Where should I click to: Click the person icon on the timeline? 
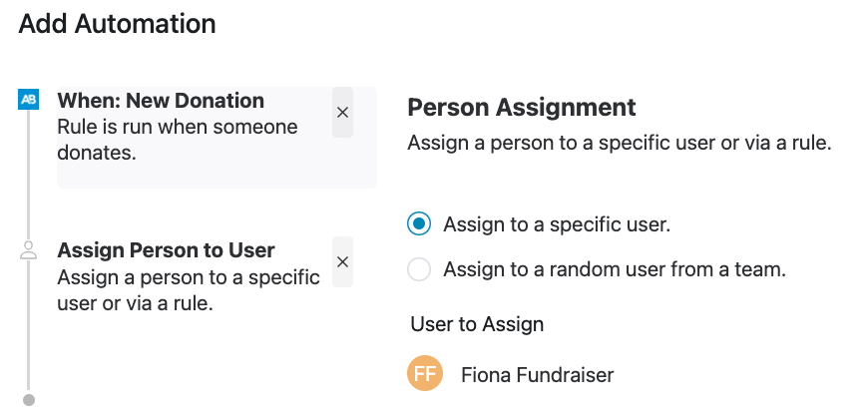coord(29,251)
